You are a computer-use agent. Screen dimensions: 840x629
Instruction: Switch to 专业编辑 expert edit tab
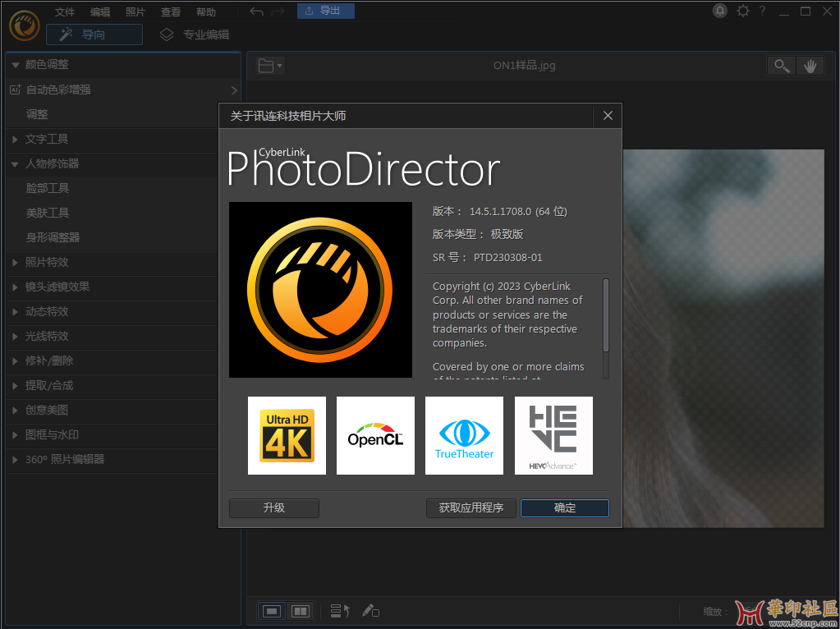pos(195,34)
